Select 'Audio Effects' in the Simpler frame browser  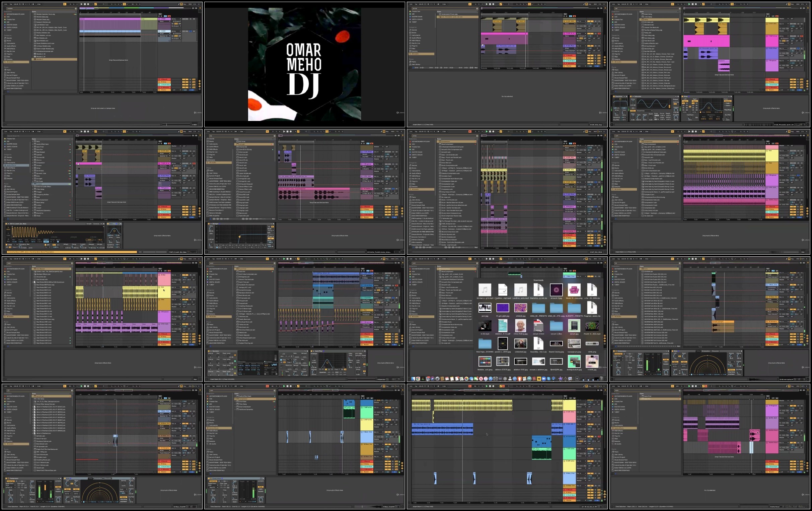[x=16, y=166]
